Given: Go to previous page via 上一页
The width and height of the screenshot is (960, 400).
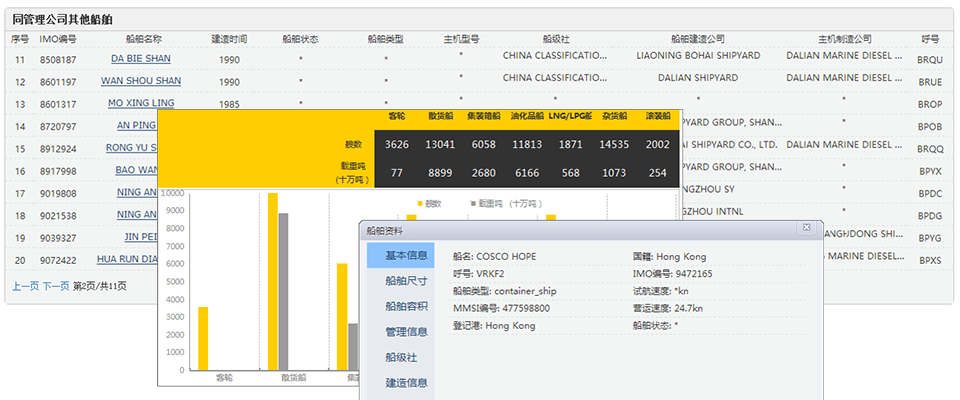Looking at the screenshot, I should (x=25, y=286).
